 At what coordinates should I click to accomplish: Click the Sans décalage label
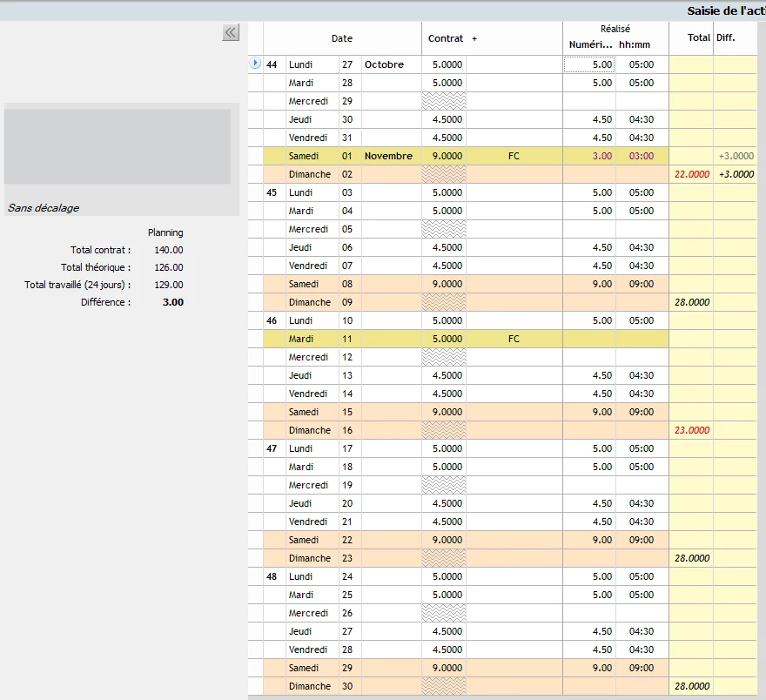[x=44, y=208]
